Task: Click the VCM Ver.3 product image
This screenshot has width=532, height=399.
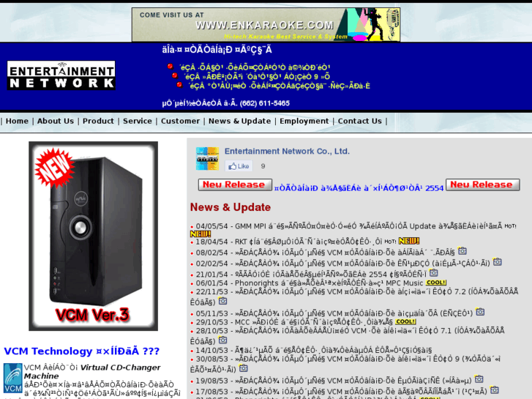Action: click(94, 236)
